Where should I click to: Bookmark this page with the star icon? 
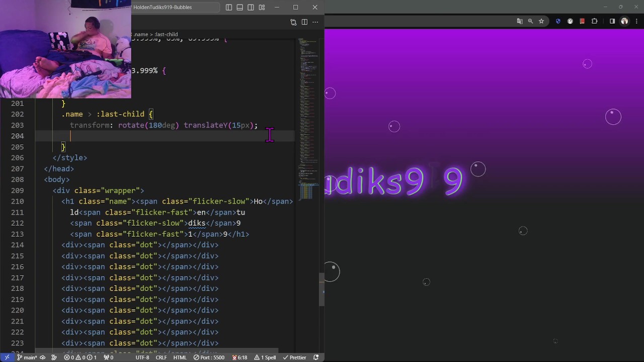point(541,21)
